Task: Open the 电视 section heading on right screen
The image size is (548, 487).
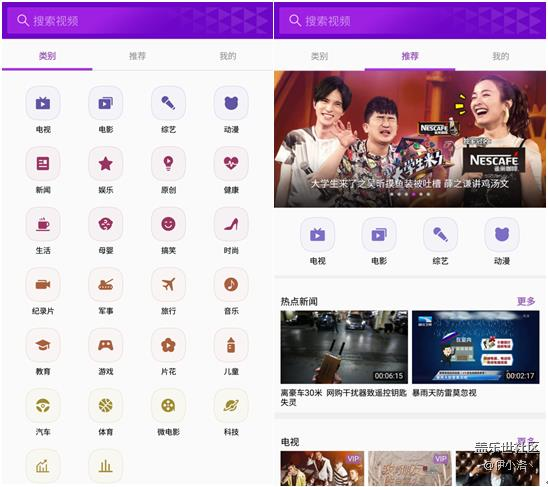Action: tap(290, 442)
